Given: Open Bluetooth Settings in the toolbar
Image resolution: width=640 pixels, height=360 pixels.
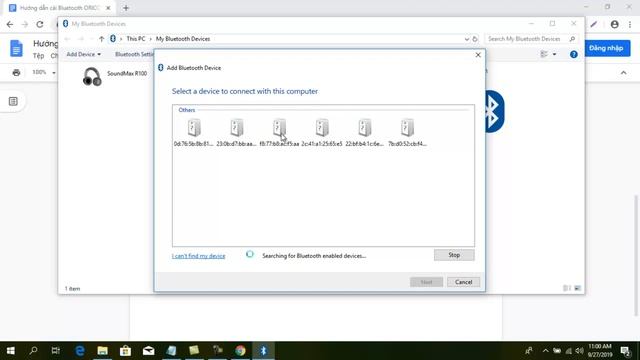Looking at the screenshot, I should pyautogui.click(x=134, y=54).
